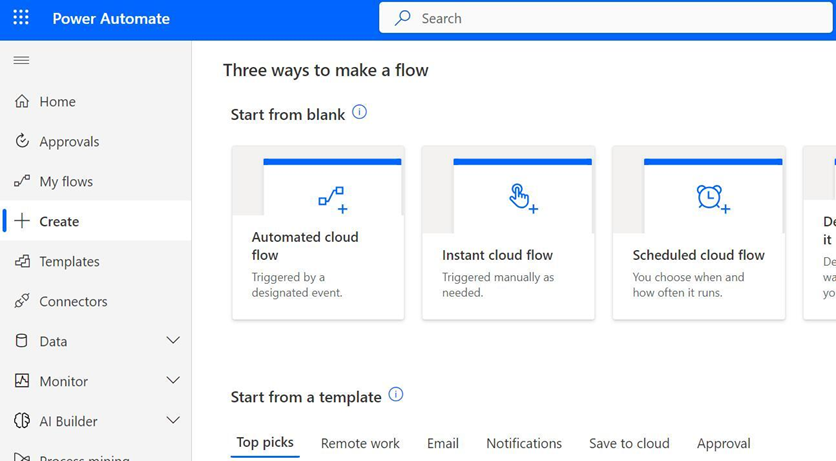This screenshot has width=836, height=461.
Task: Open My flows in the sidebar
Action: point(96,181)
